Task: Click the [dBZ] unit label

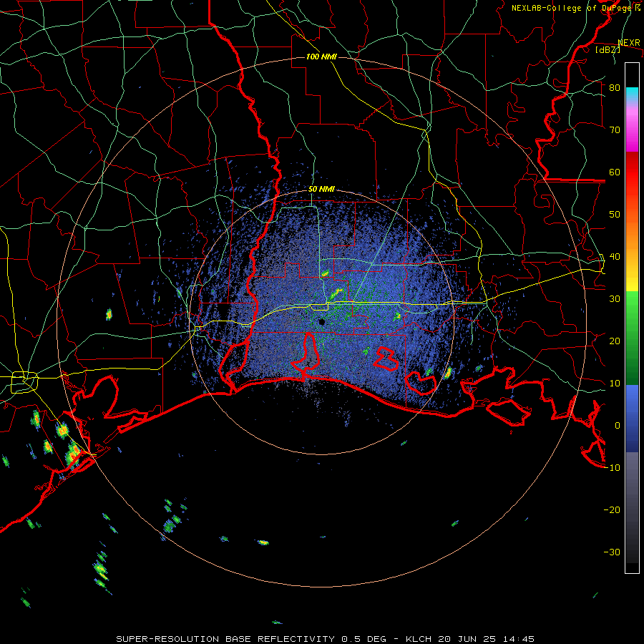Action: click(608, 49)
